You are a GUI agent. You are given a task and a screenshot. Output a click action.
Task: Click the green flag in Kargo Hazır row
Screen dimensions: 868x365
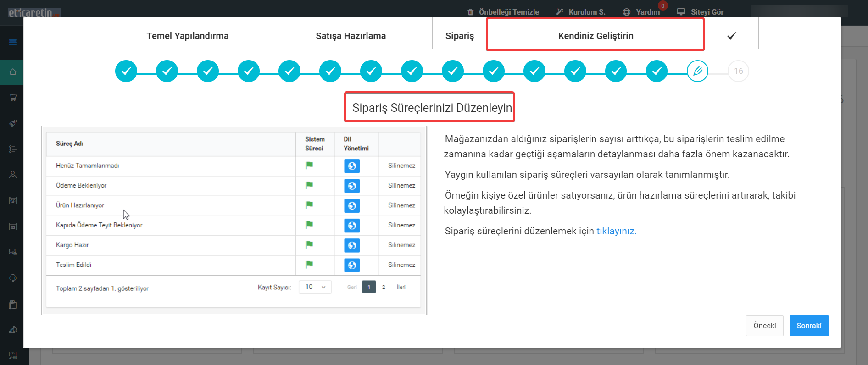point(309,245)
